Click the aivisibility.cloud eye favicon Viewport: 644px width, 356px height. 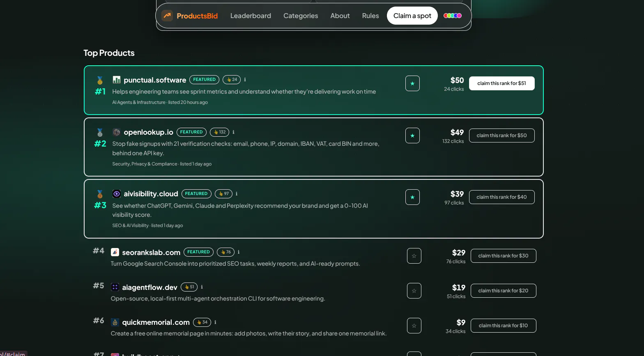point(117,194)
